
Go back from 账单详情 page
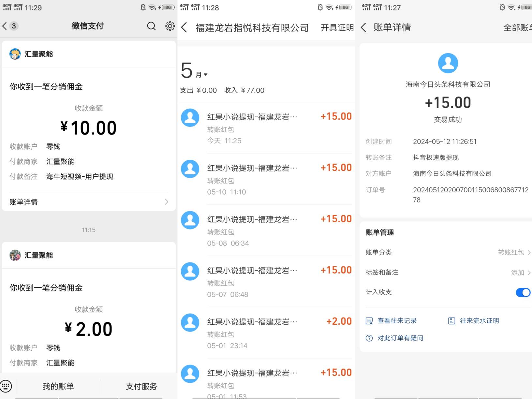coord(364,27)
